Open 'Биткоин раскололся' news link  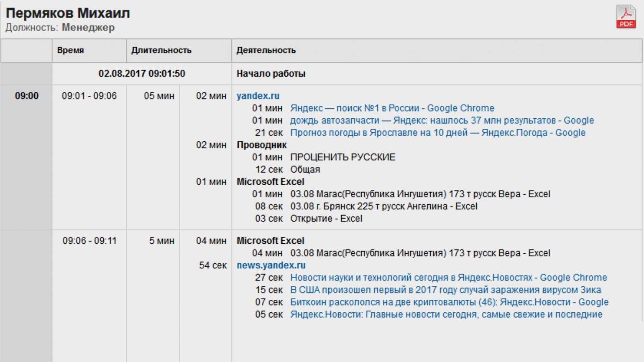449,302
